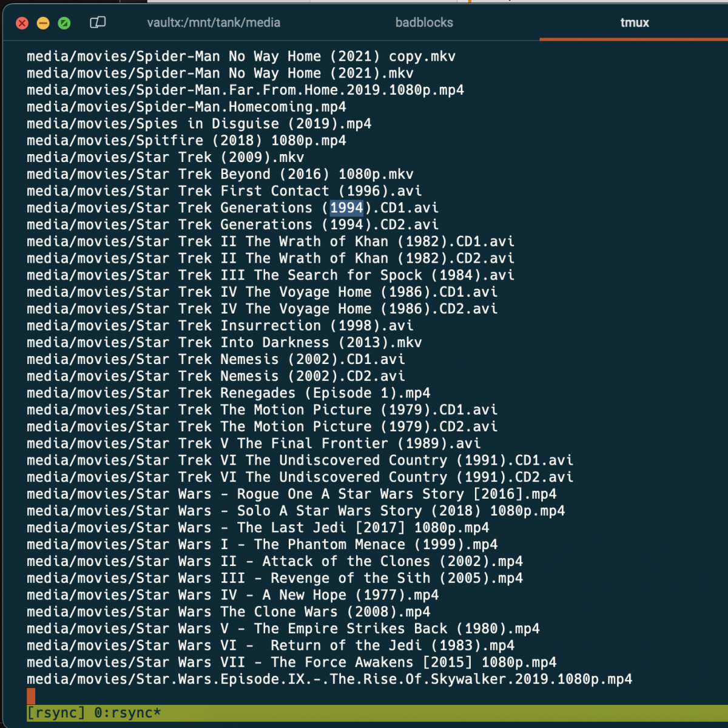
Task: Select the tmux tab
Action: (635, 22)
